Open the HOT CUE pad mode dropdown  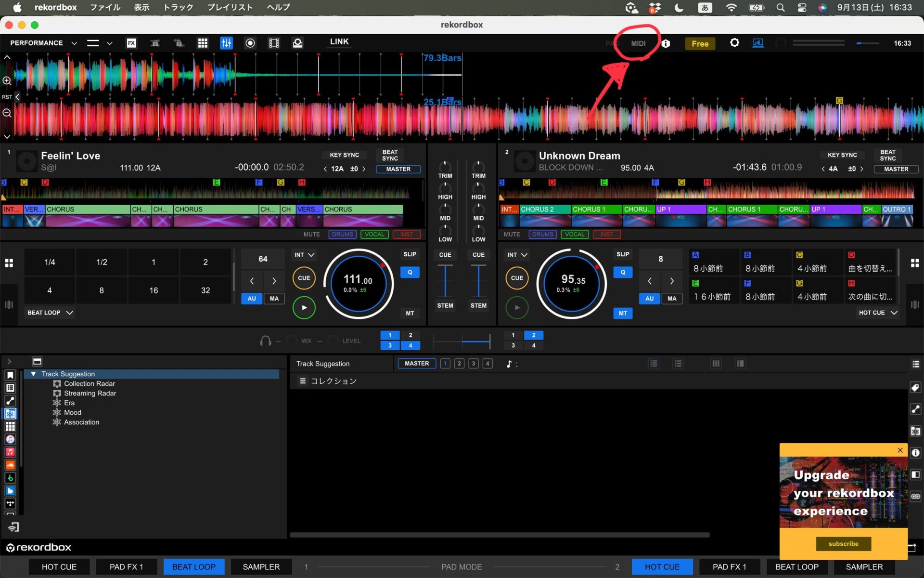[878, 313]
